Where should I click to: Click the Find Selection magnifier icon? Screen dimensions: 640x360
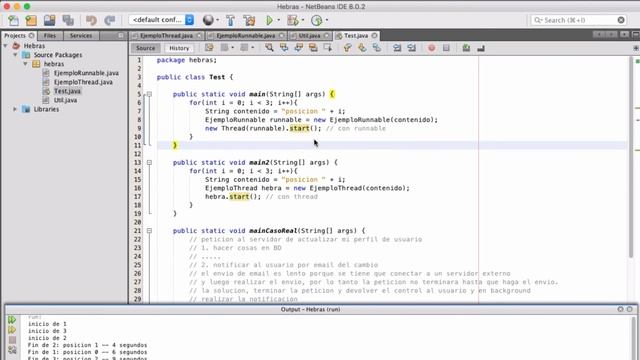tap(269, 48)
